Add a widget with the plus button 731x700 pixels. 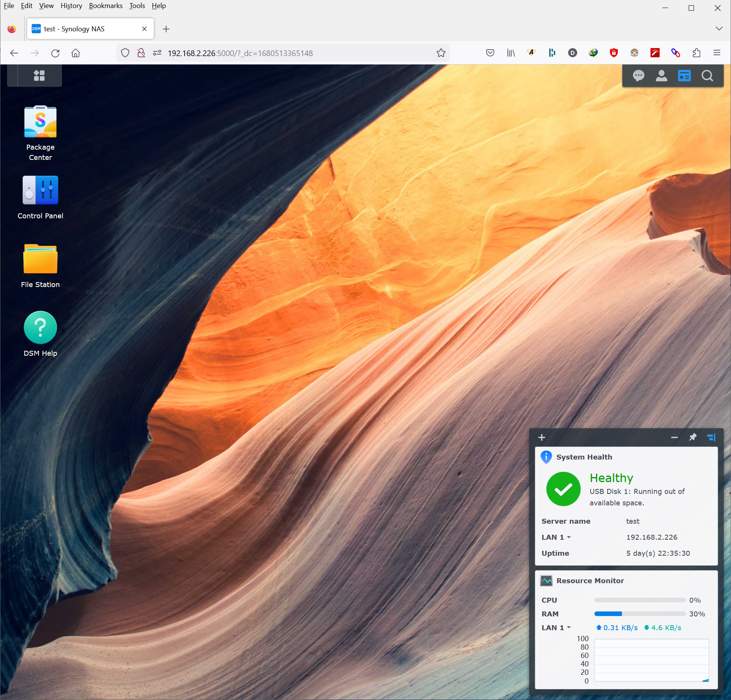pos(542,437)
